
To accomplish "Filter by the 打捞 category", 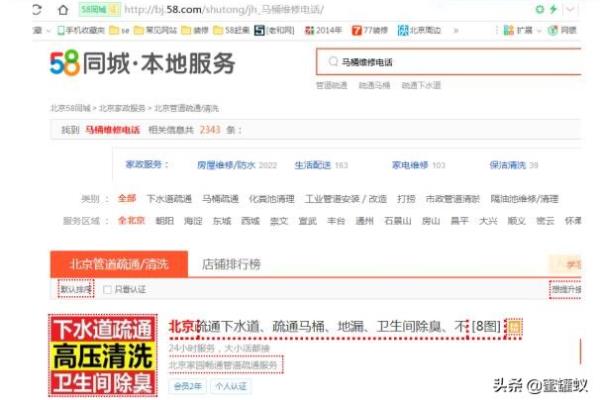I will coord(406,199).
